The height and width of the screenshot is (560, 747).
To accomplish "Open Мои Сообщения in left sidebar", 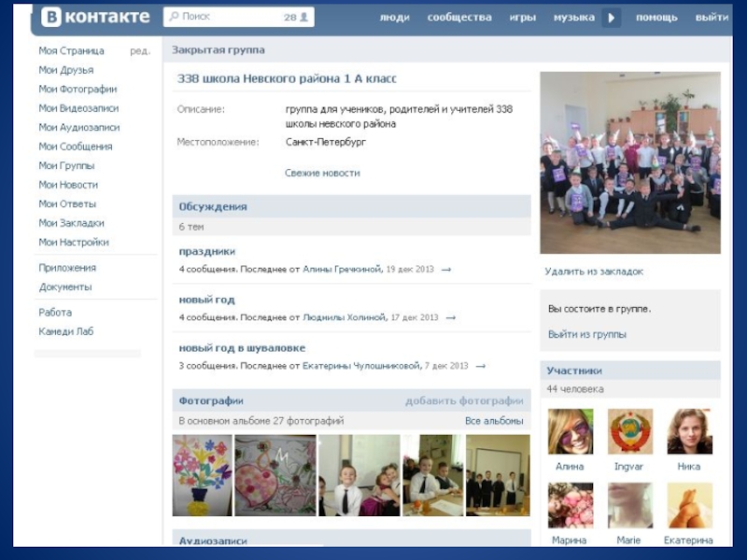I will click(x=75, y=147).
